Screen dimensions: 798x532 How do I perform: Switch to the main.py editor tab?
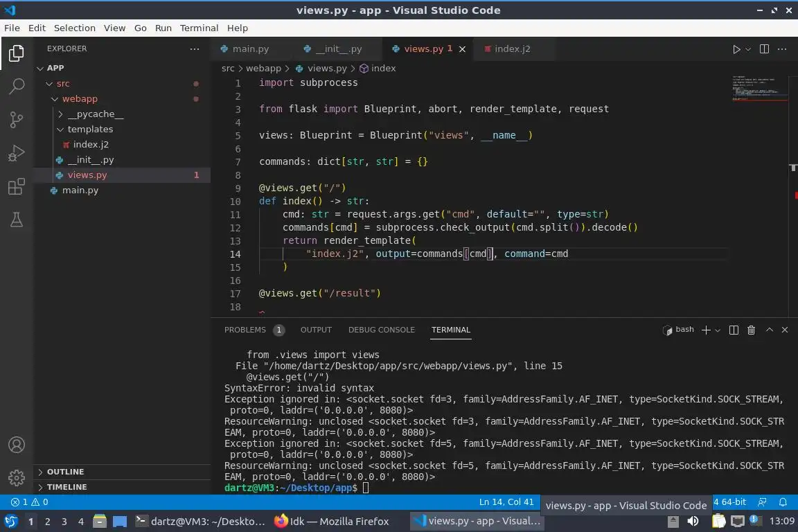(x=250, y=49)
